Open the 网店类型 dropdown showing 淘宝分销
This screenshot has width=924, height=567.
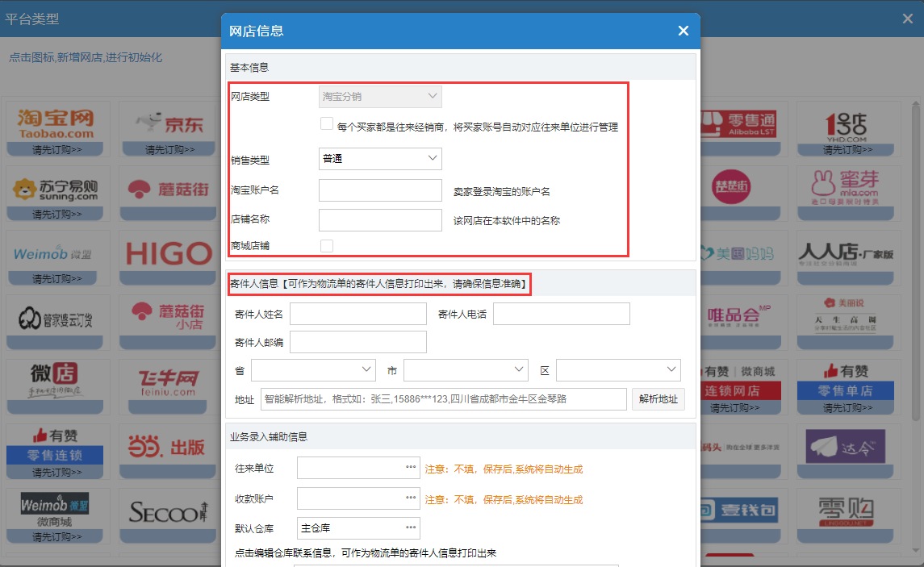click(x=380, y=97)
